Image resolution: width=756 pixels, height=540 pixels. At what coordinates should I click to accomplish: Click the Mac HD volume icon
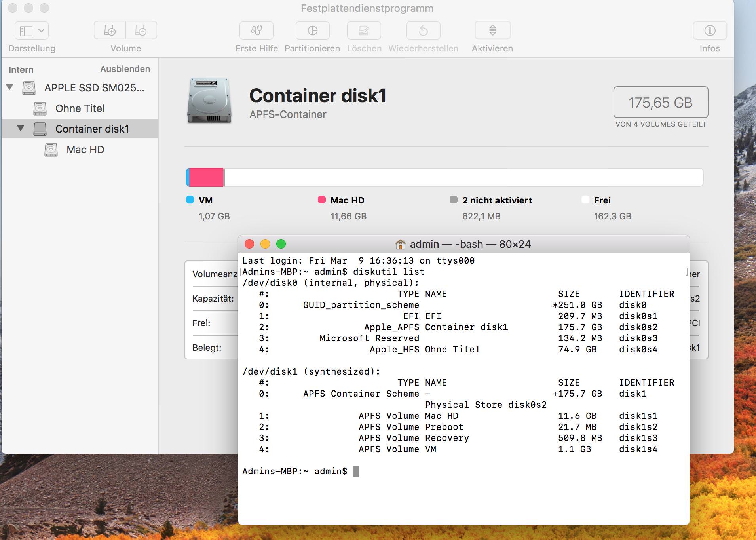coord(51,149)
